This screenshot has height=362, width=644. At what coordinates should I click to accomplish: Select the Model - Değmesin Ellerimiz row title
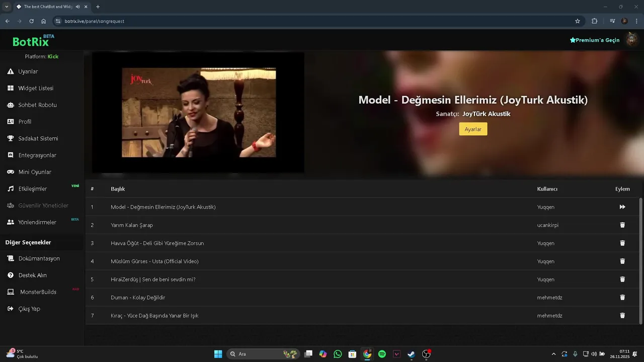163,207
